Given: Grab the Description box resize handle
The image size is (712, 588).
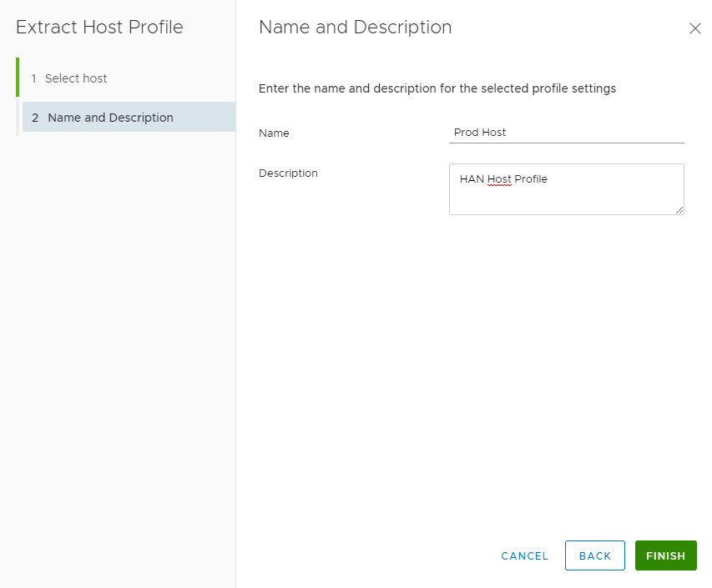Looking at the screenshot, I should pos(679,210).
